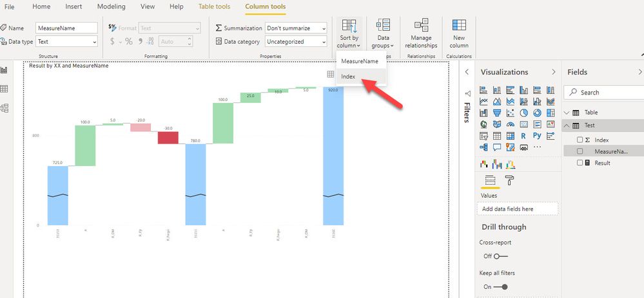The width and height of the screenshot is (644, 298).
Task: Expand the Filters pane arrow
Action: pos(467,71)
